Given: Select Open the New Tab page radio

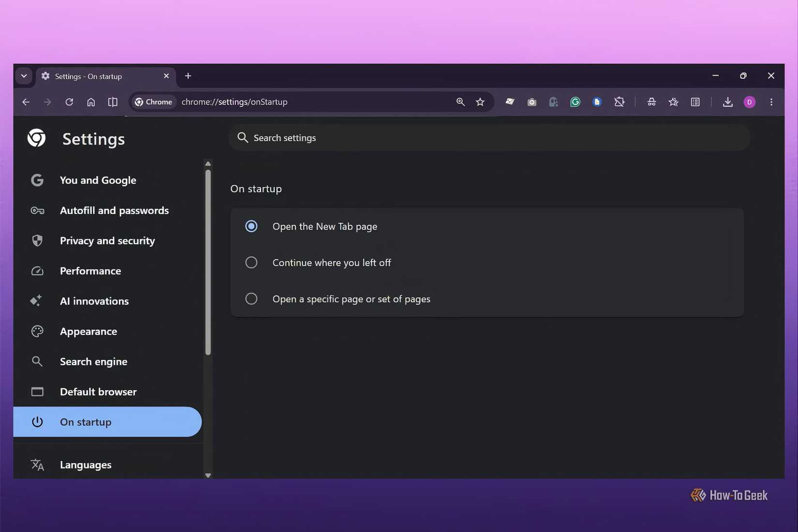Looking at the screenshot, I should click(251, 226).
